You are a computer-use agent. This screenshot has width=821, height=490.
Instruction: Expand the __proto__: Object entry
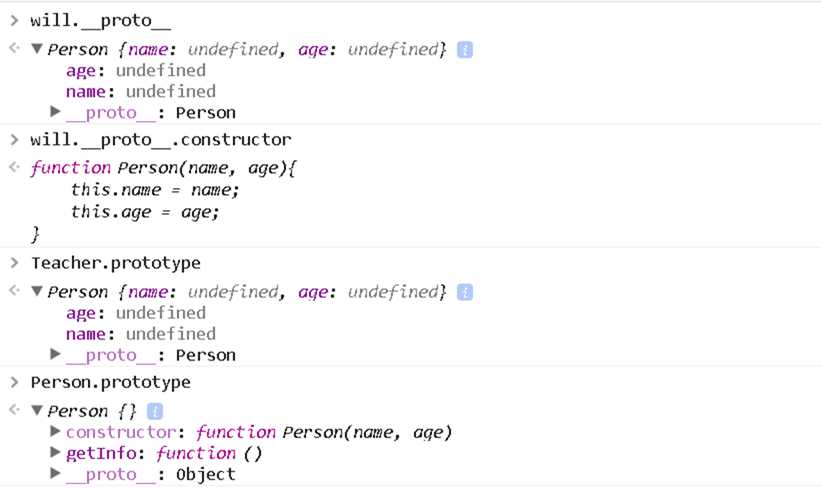(56, 474)
